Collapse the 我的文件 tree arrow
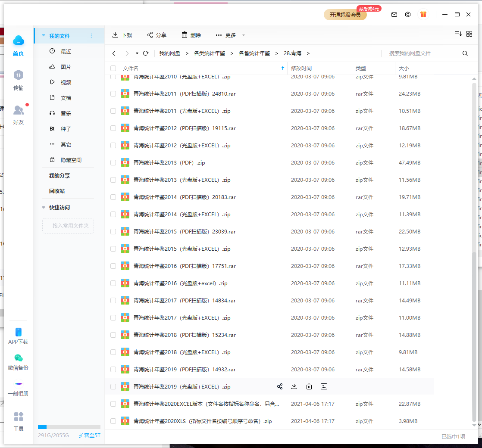 pos(44,36)
